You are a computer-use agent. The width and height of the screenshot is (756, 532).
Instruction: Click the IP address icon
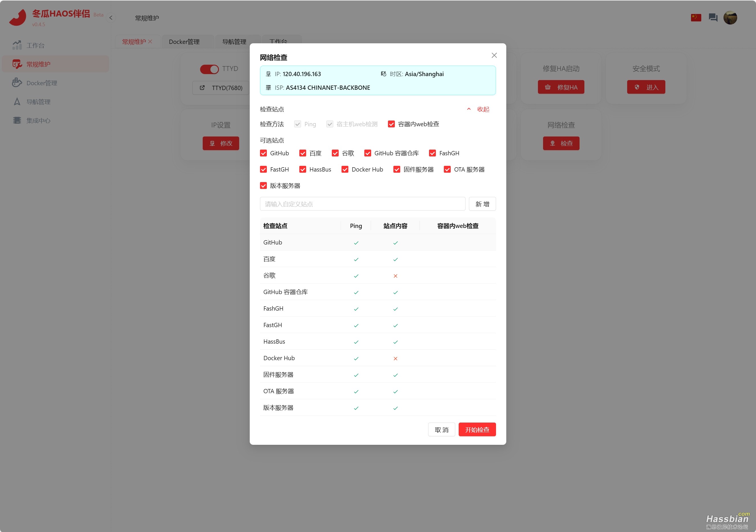(268, 74)
